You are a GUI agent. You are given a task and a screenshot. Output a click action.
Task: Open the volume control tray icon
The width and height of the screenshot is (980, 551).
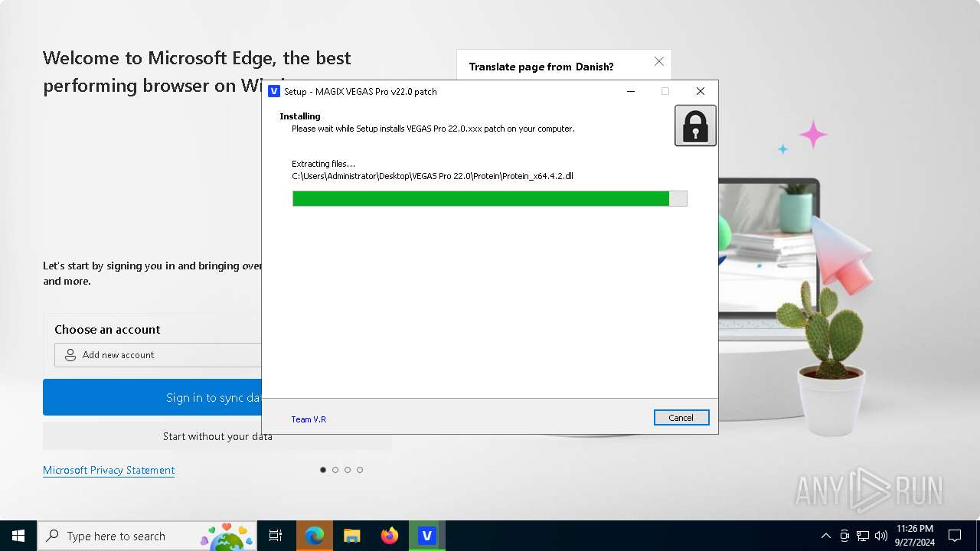pyautogui.click(x=881, y=536)
